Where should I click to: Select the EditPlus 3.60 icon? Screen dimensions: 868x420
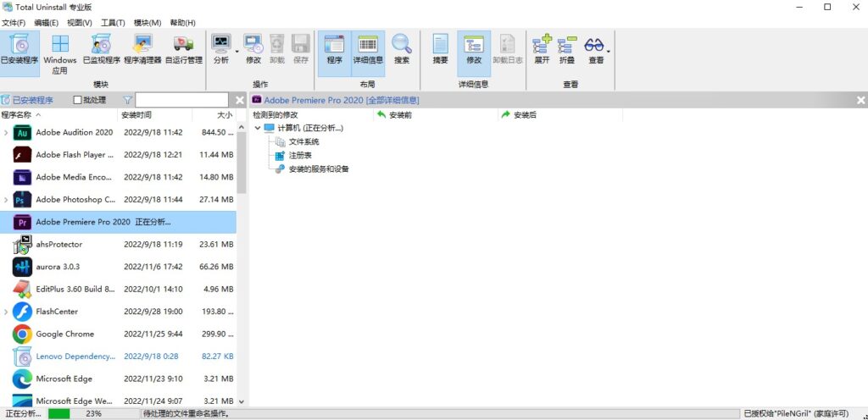22,289
